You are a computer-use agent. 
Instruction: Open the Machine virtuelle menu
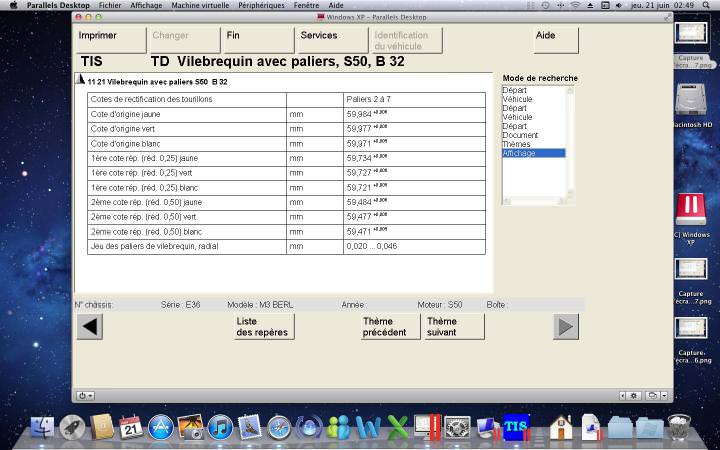click(x=200, y=6)
